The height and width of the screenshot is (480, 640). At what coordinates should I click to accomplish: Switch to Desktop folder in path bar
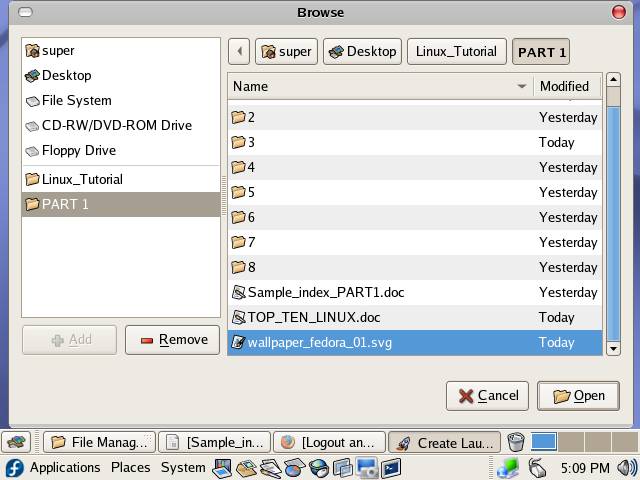pyautogui.click(x=362, y=52)
